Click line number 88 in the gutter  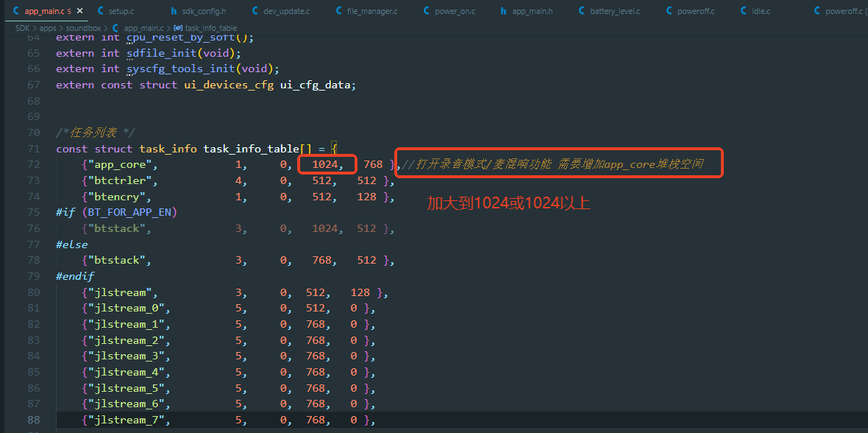(33, 420)
